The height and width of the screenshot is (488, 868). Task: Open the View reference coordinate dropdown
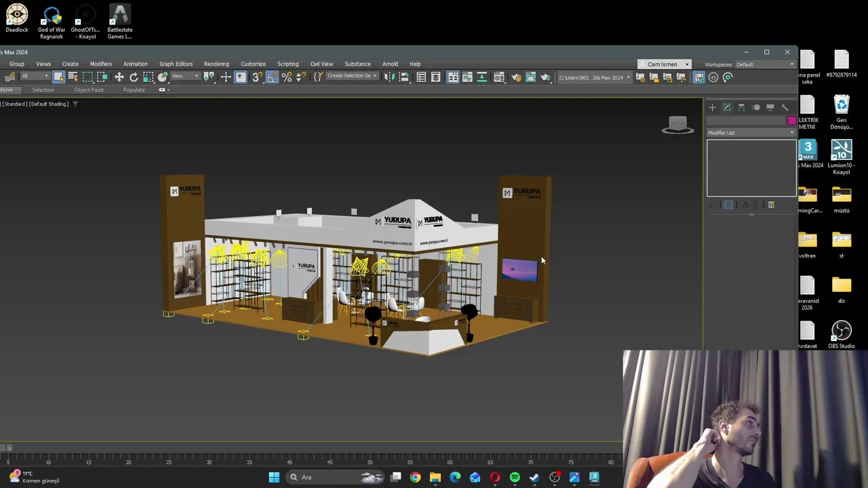click(186, 77)
